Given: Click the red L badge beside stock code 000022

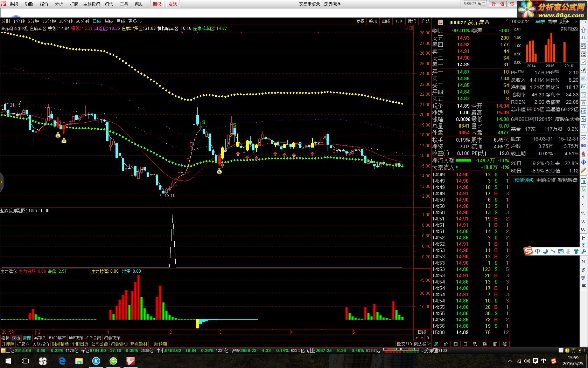Looking at the screenshot, I should tap(440, 22).
